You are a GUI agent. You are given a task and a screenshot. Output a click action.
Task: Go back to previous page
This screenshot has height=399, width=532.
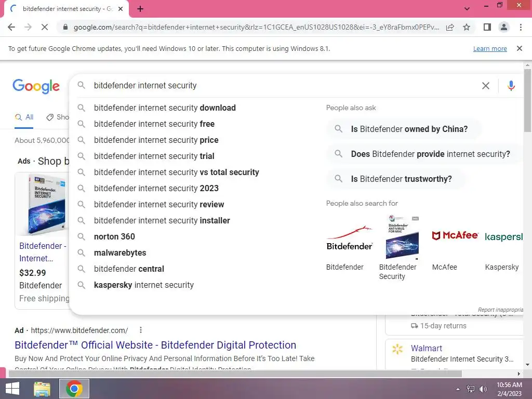tap(11, 27)
